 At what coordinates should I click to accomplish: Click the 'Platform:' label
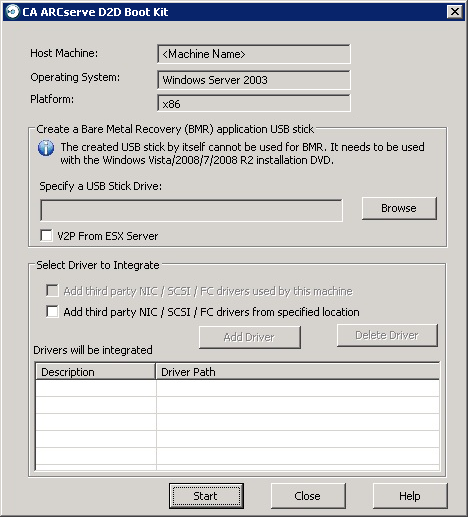click(x=52, y=99)
